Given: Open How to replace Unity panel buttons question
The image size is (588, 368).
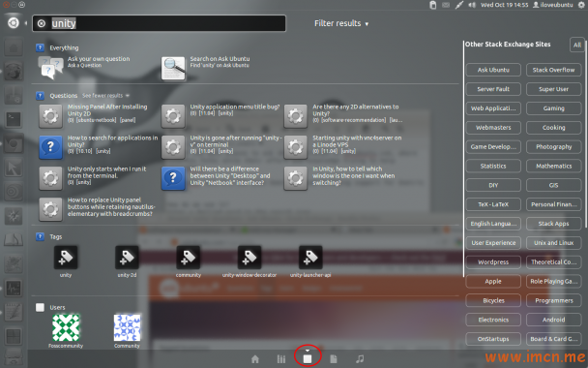Looking at the screenshot, I should pyautogui.click(x=97, y=208).
